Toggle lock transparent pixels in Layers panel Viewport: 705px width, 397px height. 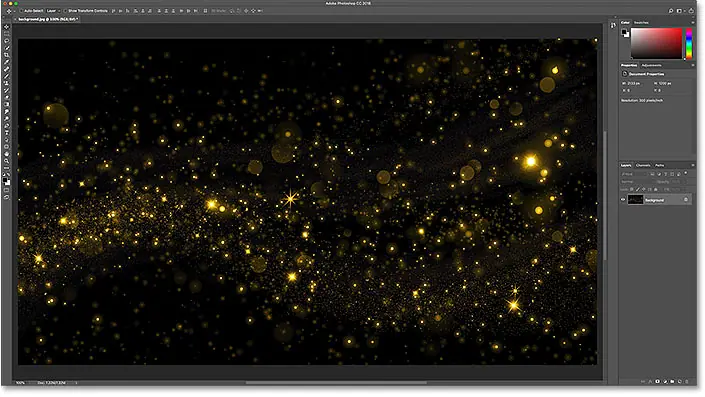point(632,189)
